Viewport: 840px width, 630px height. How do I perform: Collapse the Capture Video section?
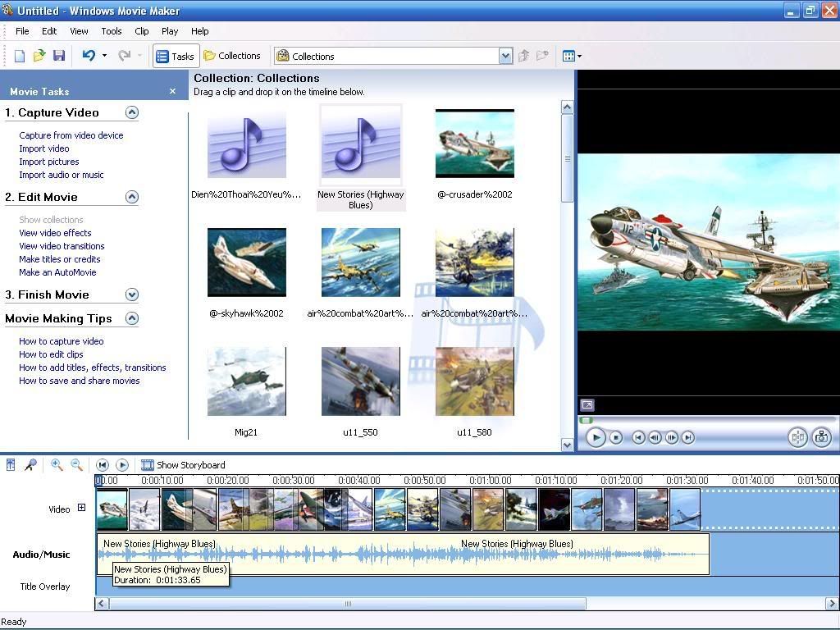[132, 112]
